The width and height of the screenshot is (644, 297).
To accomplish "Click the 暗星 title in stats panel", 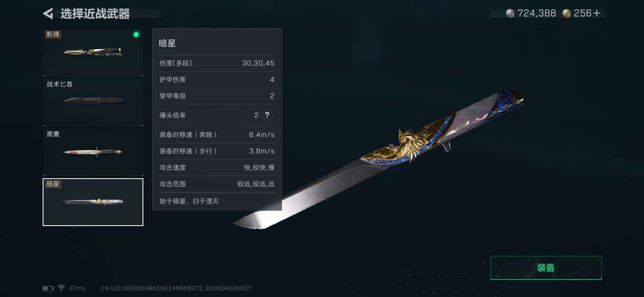I will coord(167,43).
